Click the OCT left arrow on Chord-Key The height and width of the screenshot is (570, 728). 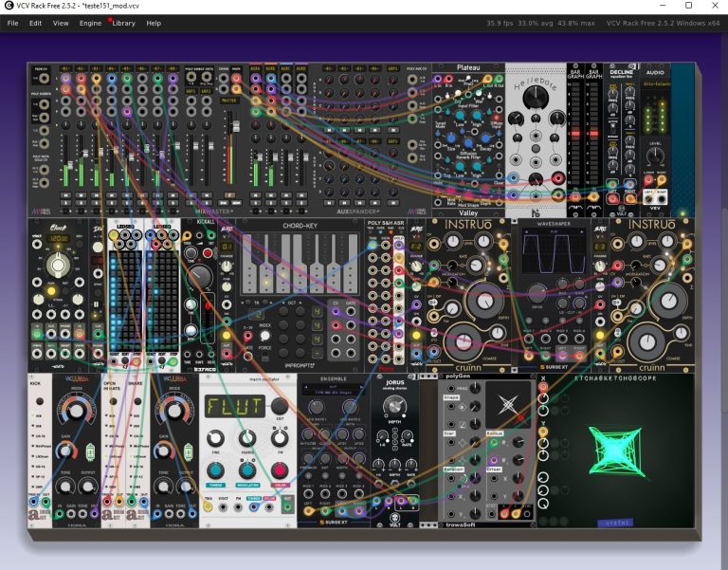(x=283, y=303)
